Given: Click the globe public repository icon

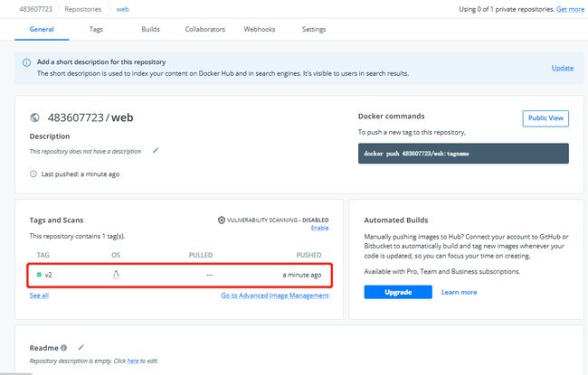Looking at the screenshot, I should [x=34, y=117].
